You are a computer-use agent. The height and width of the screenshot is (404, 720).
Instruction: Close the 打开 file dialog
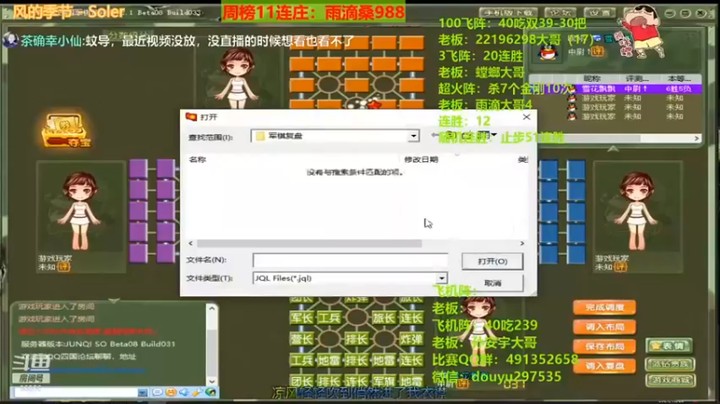(526, 117)
